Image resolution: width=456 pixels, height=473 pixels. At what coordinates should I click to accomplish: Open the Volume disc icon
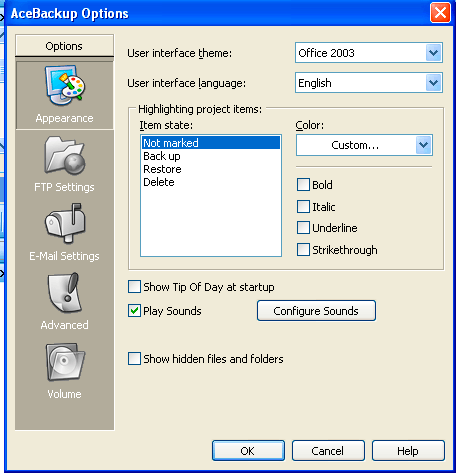(65, 362)
